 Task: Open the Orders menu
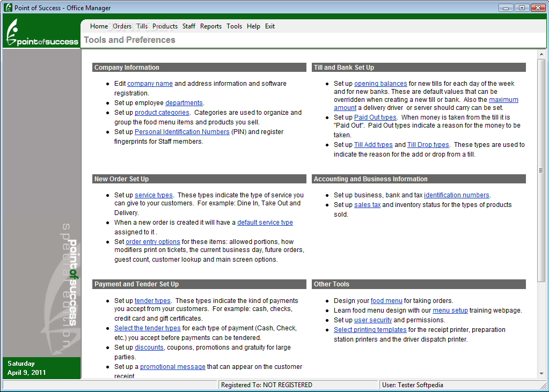[122, 26]
